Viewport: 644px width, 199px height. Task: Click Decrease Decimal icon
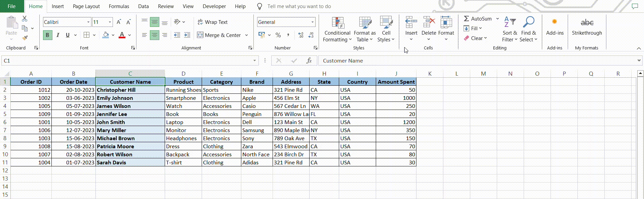[311, 35]
